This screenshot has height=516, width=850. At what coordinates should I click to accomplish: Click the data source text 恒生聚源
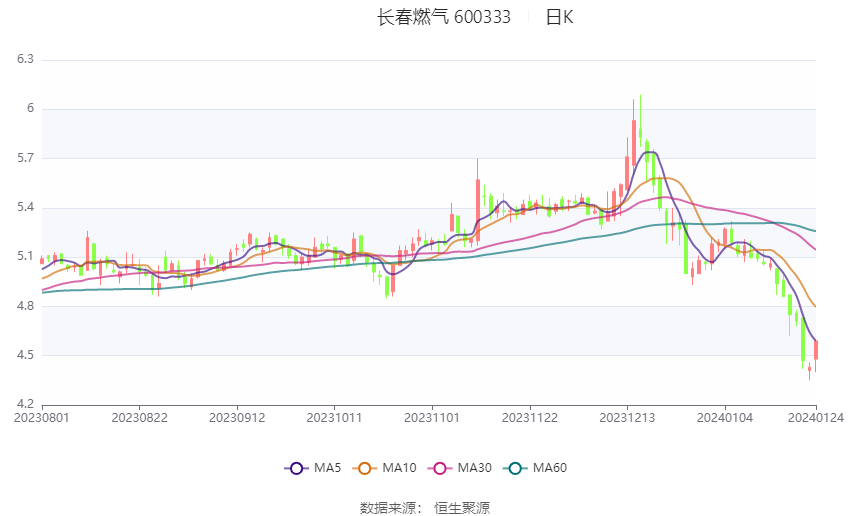coord(462,508)
